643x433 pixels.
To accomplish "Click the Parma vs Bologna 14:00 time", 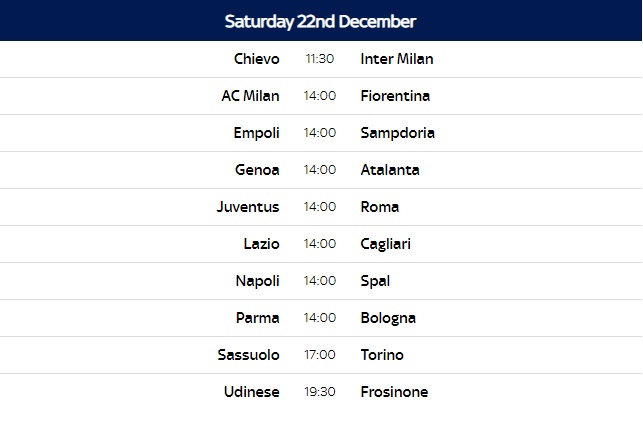I will 320,318.
